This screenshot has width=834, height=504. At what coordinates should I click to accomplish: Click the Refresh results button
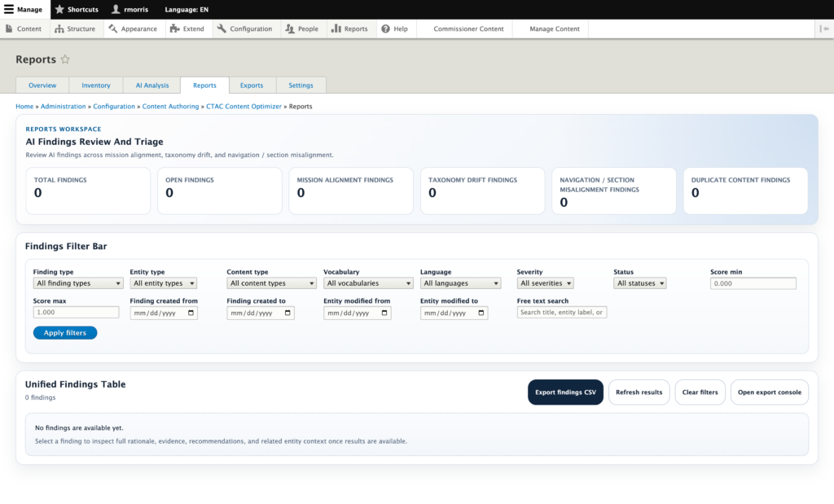[x=639, y=392]
